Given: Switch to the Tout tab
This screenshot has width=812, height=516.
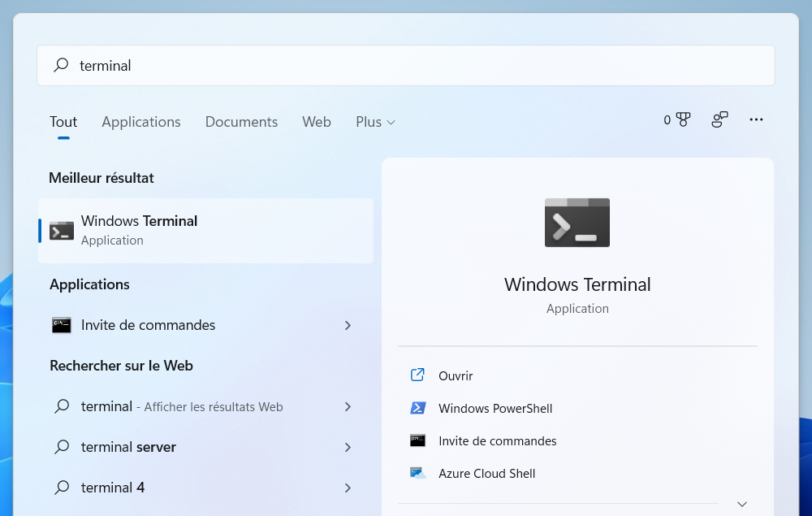Looking at the screenshot, I should pos(63,122).
